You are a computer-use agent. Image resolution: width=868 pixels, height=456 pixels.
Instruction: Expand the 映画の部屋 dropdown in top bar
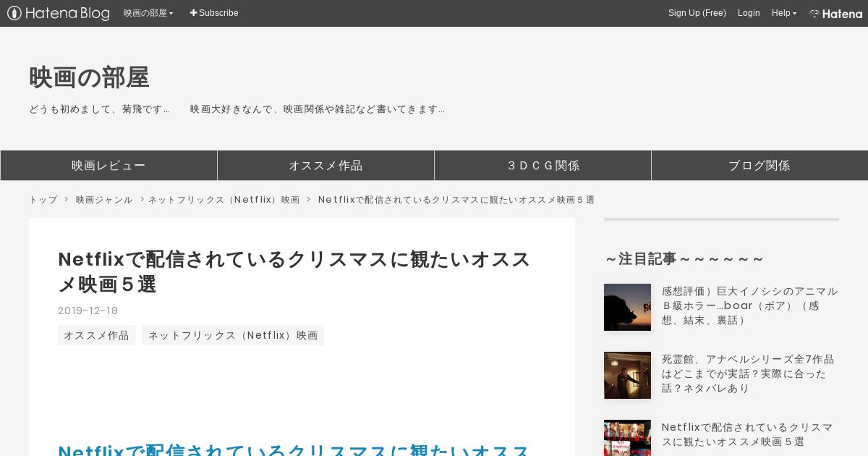(148, 13)
